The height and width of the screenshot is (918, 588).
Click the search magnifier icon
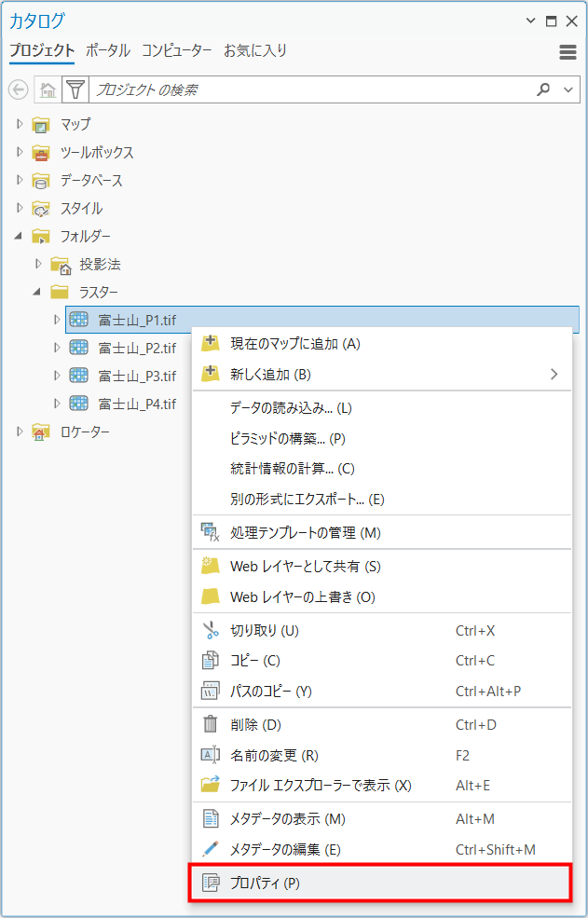[543, 90]
